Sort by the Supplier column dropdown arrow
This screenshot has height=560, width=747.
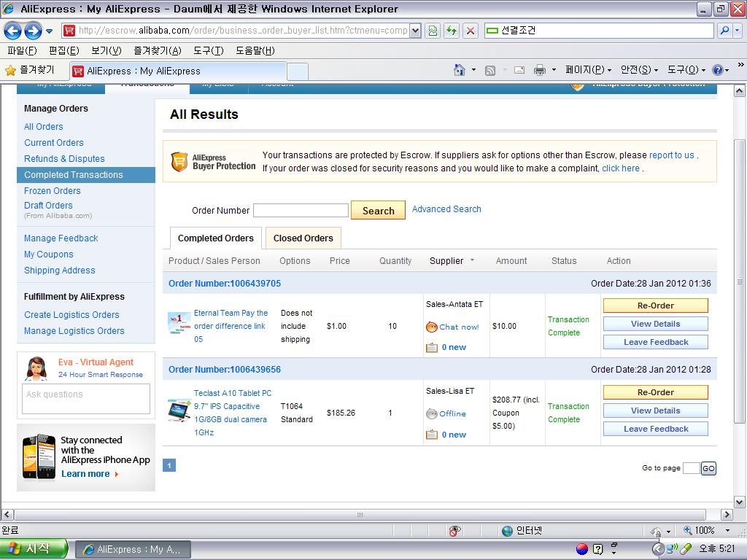[473, 260]
